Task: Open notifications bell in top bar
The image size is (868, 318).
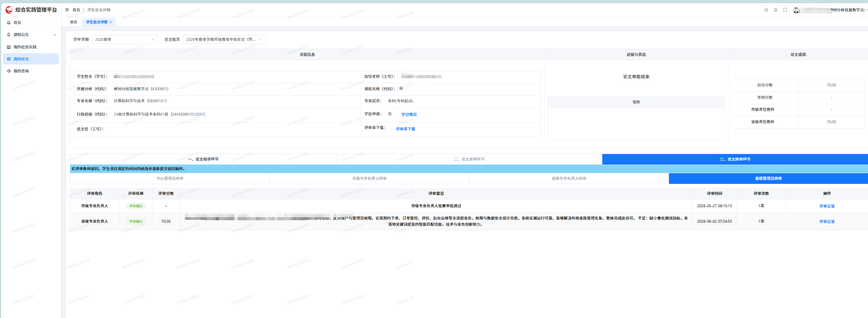Action: [775, 10]
